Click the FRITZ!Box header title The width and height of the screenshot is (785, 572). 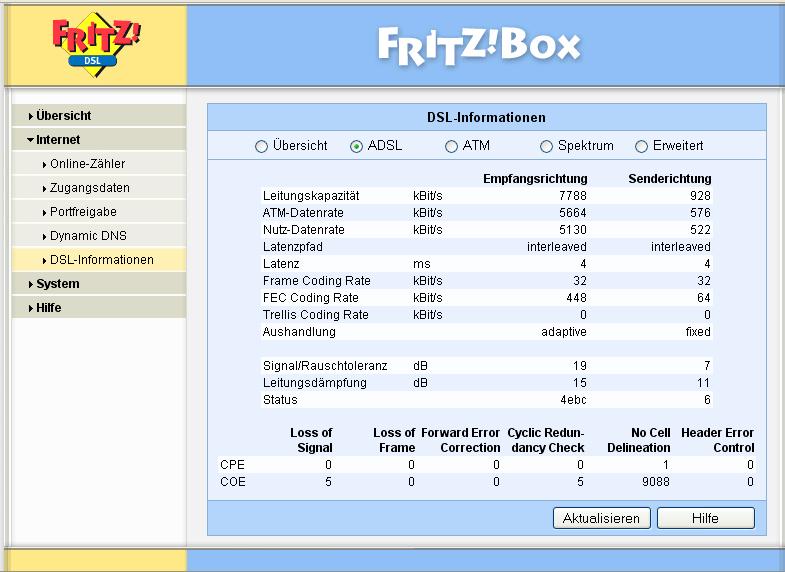479,43
